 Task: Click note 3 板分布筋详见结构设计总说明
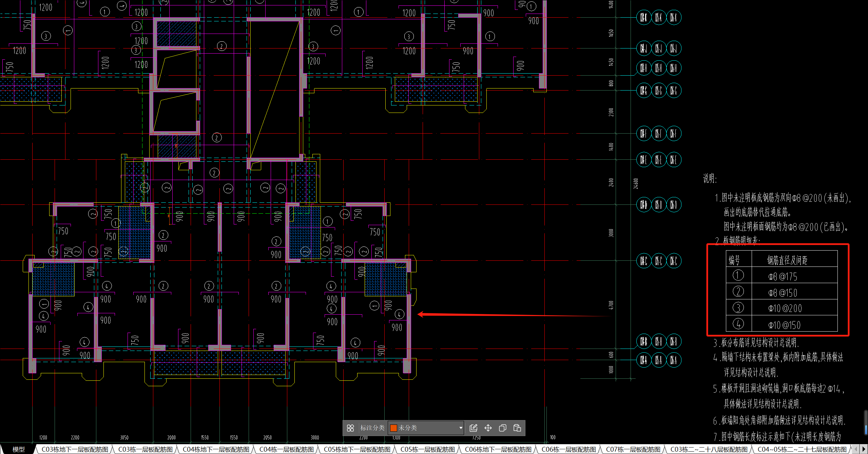click(756, 343)
